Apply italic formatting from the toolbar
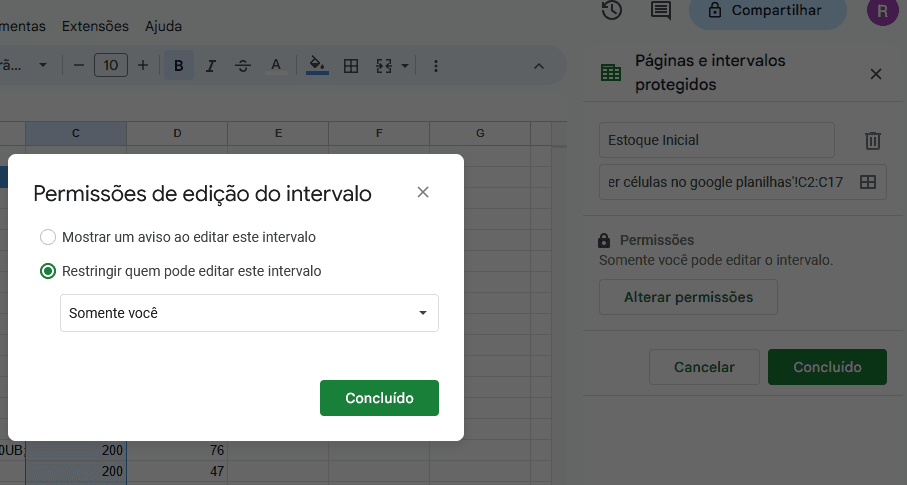 pos(211,66)
